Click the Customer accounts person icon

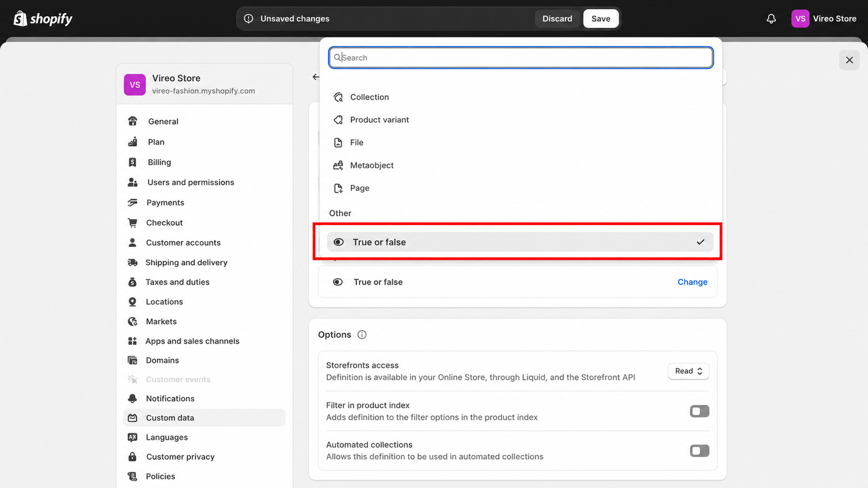coord(132,242)
